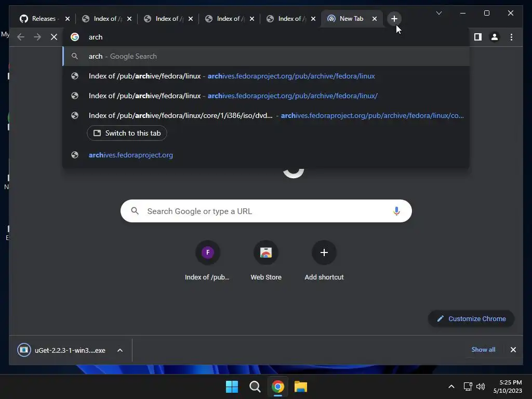Open Windows taskbar search

pos(255,387)
